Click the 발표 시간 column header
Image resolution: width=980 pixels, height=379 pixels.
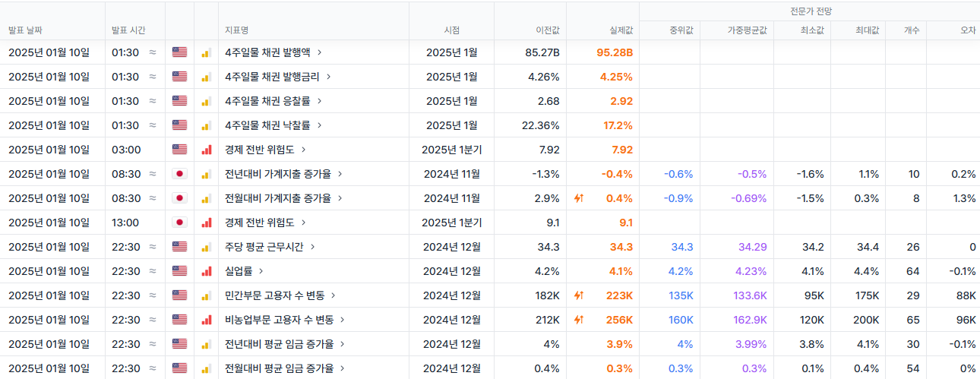(128, 30)
